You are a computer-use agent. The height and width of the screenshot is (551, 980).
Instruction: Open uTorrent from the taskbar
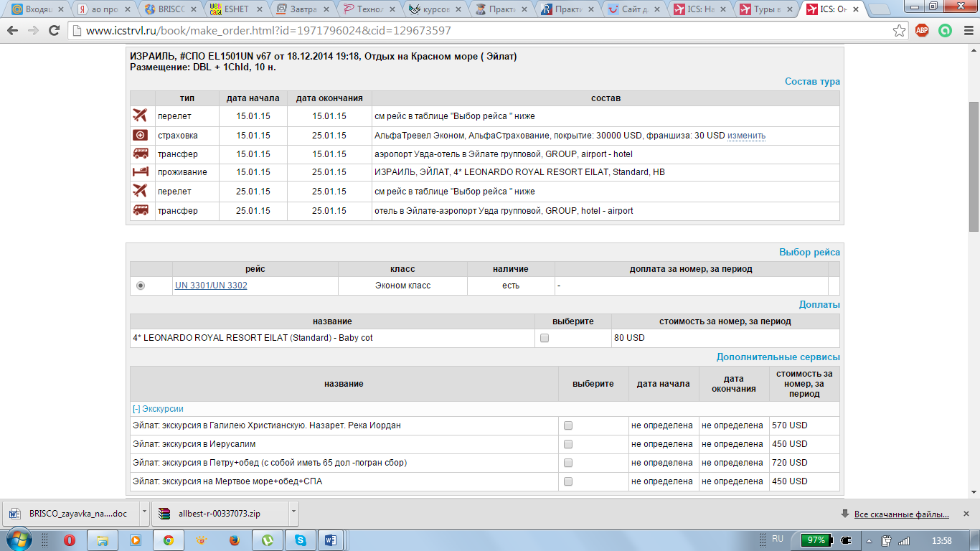(268, 540)
